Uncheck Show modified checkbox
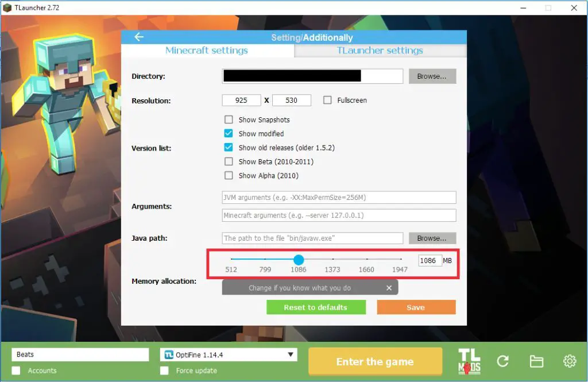The height and width of the screenshot is (382, 588). (229, 134)
